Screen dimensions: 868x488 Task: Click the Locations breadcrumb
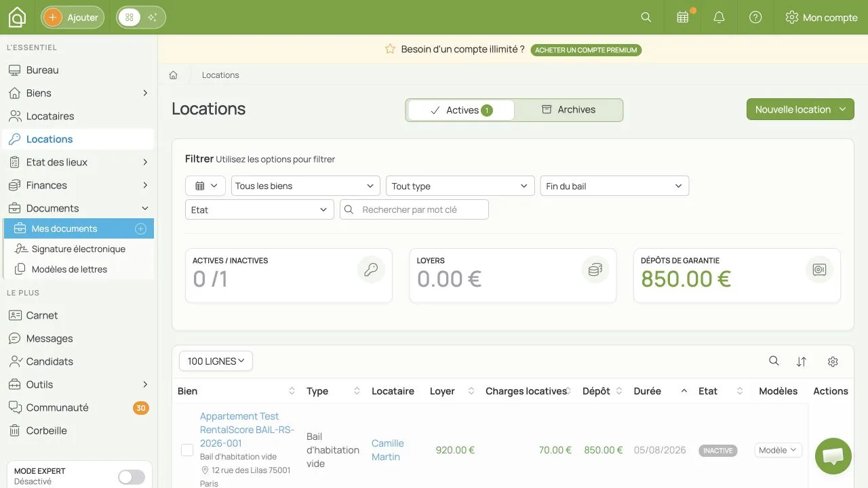[220, 75]
